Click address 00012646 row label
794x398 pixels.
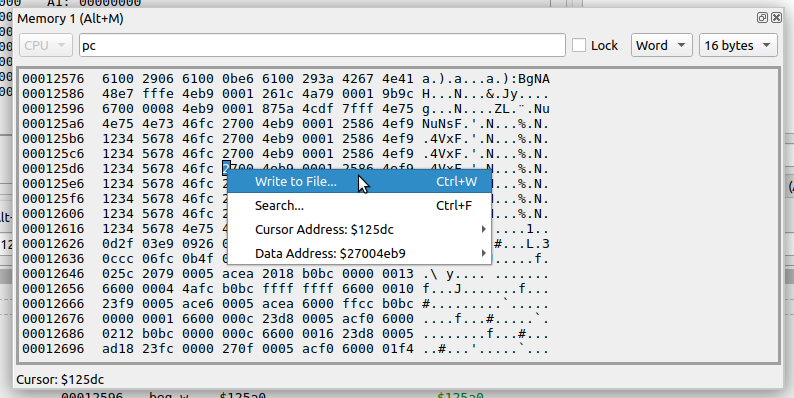(53, 274)
